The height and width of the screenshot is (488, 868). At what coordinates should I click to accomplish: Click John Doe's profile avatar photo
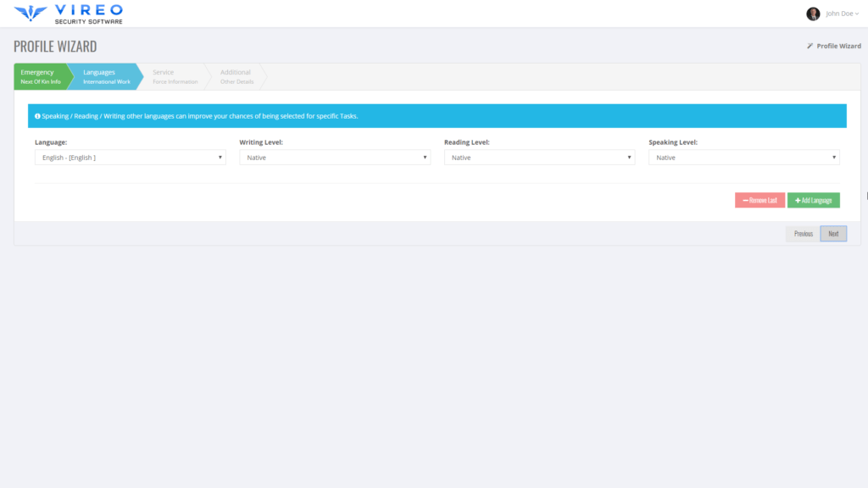click(815, 13)
